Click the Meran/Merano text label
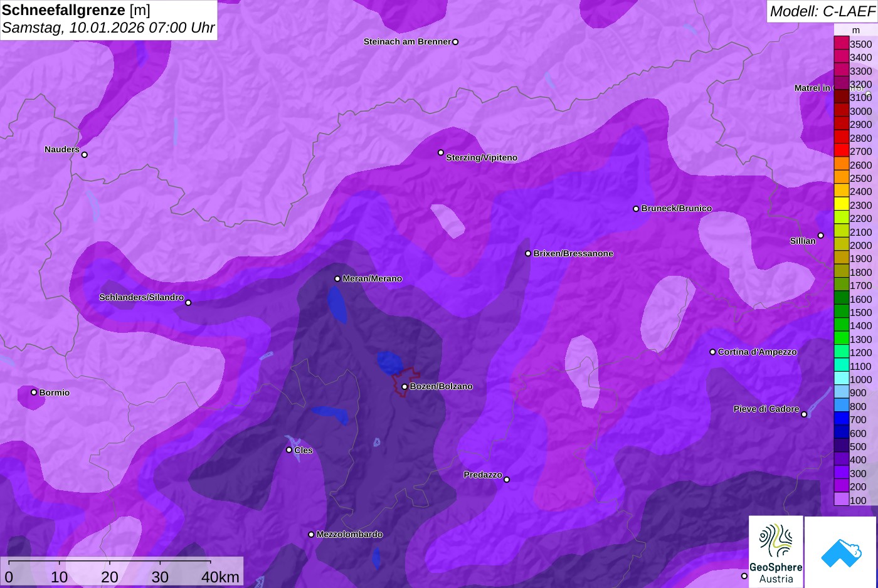This screenshot has height=588, width=878. pyautogui.click(x=373, y=279)
